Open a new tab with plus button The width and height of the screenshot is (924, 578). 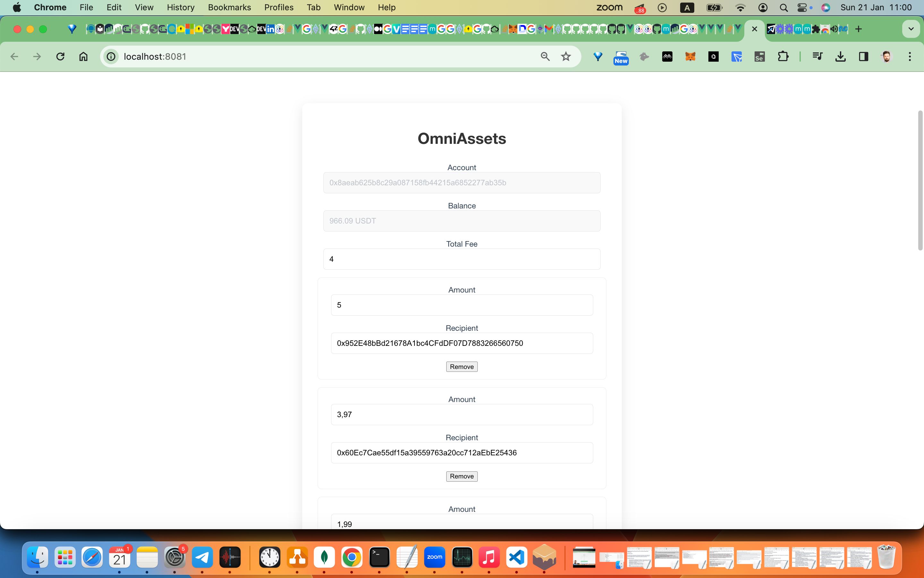pos(858,29)
